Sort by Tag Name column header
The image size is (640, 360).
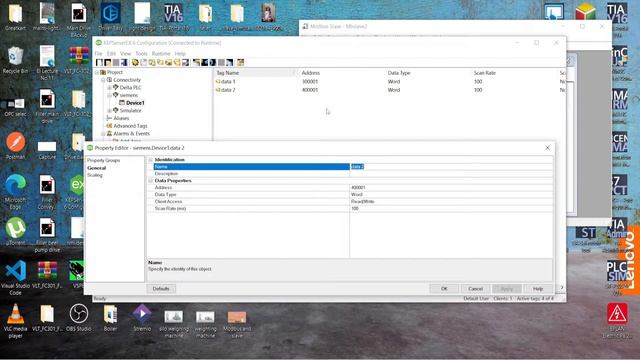(x=256, y=73)
